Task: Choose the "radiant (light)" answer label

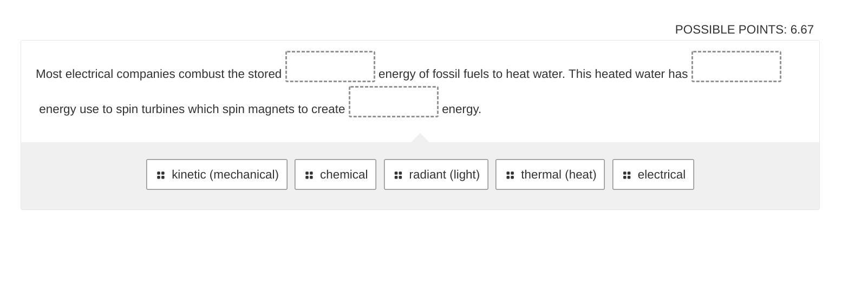Action: [444, 175]
